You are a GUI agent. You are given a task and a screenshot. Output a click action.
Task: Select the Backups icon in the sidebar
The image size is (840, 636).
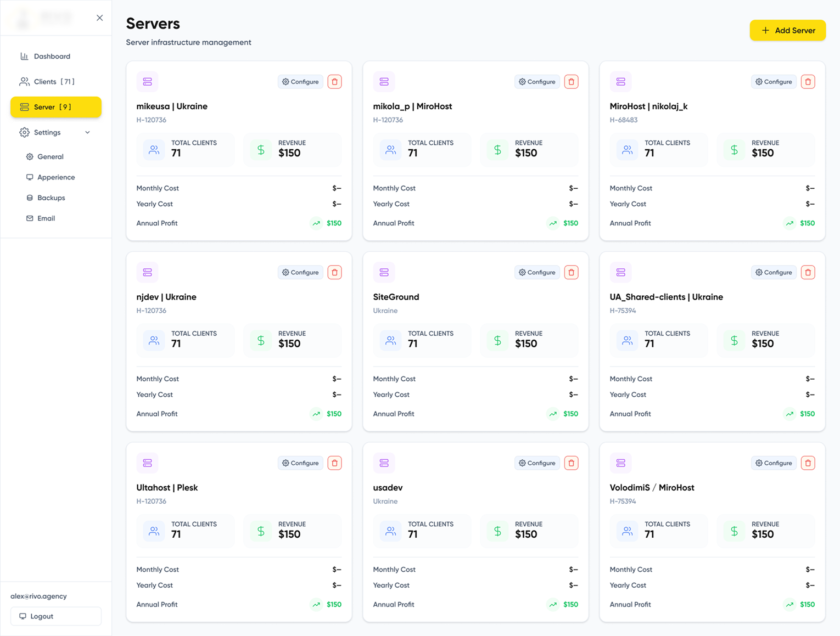(30, 198)
